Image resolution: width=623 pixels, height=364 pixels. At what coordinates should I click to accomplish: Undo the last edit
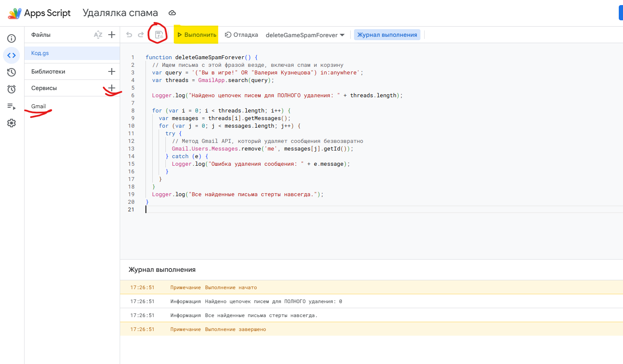129,35
